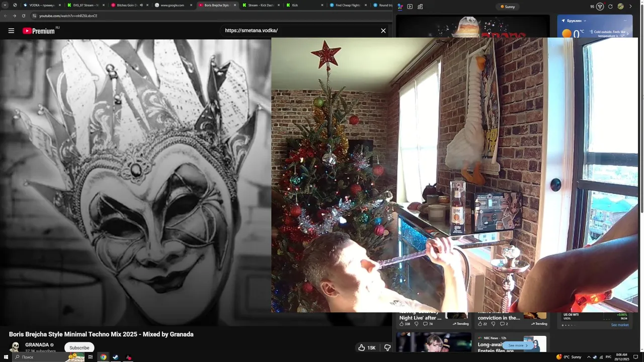The image size is (644, 362).
Task: Open US Oil WTI stock row
Action: pyautogui.click(x=595, y=316)
